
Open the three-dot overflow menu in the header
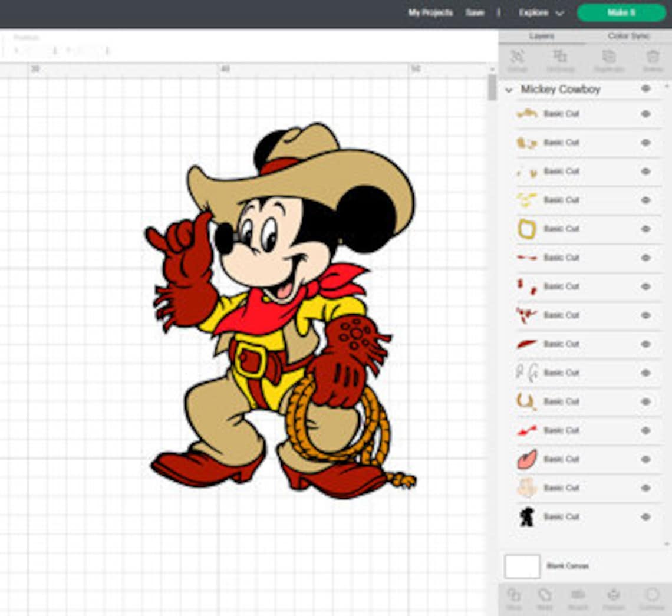498,12
